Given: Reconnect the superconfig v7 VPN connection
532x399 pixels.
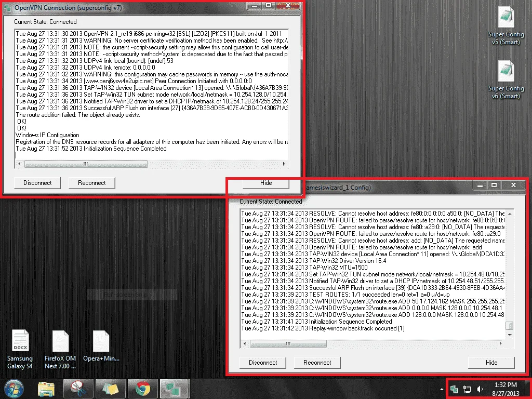Looking at the screenshot, I should click(x=91, y=183).
